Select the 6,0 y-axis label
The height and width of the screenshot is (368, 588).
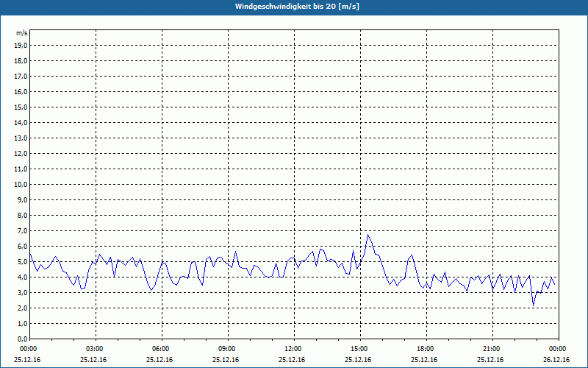click(22, 247)
